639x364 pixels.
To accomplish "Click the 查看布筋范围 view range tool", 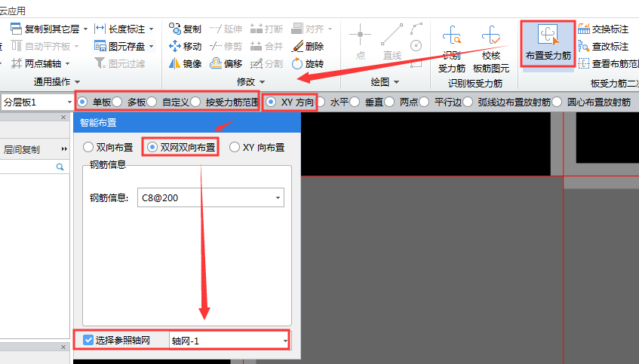I will 608,63.
